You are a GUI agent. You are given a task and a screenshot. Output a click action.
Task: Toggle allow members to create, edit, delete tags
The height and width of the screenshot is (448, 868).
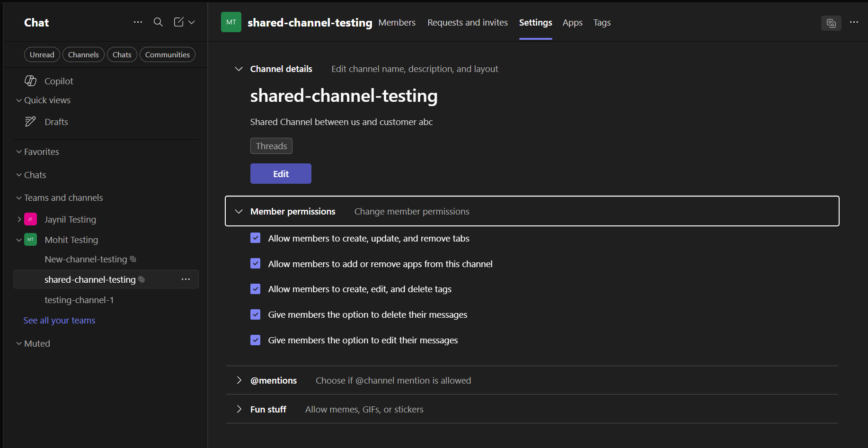[255, 289]
